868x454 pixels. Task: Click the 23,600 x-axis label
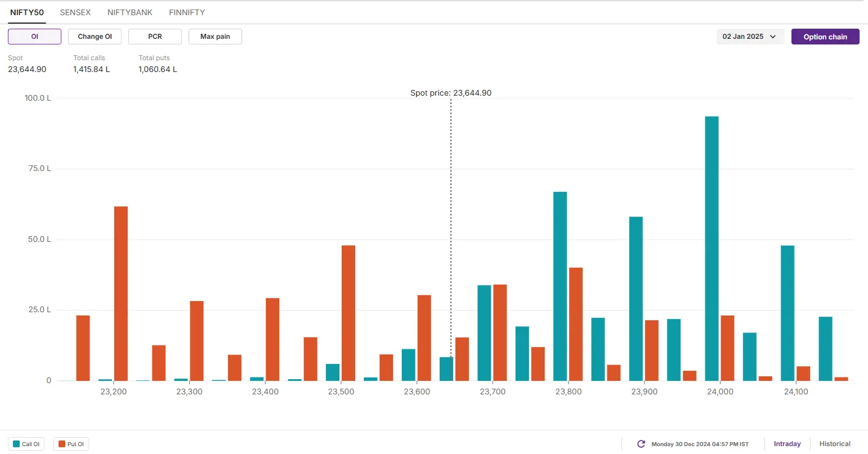(x=417, y=392)
